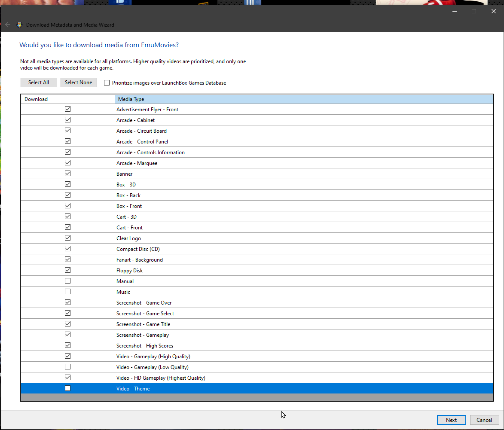Select the Floppy Disk row label
The width and height of the screenshot is (504, 430).
coord(129,271)
